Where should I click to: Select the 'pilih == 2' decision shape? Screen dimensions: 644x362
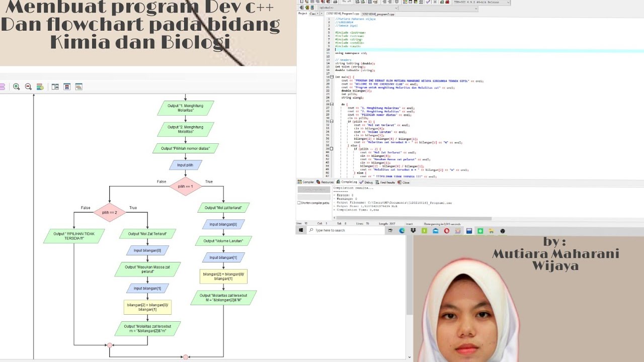click(x=110, y=212)
